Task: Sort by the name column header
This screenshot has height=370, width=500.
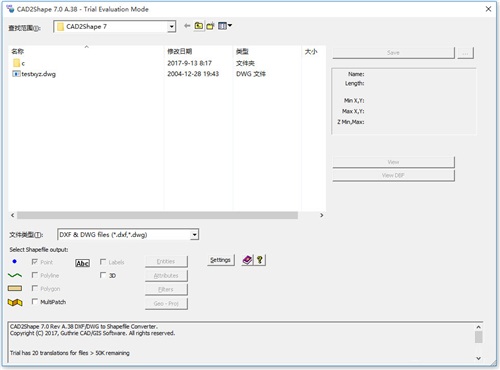Action: tap(86, 51)
